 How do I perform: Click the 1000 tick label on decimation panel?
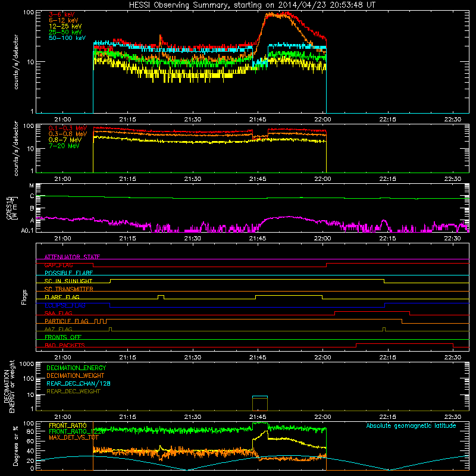27,364
